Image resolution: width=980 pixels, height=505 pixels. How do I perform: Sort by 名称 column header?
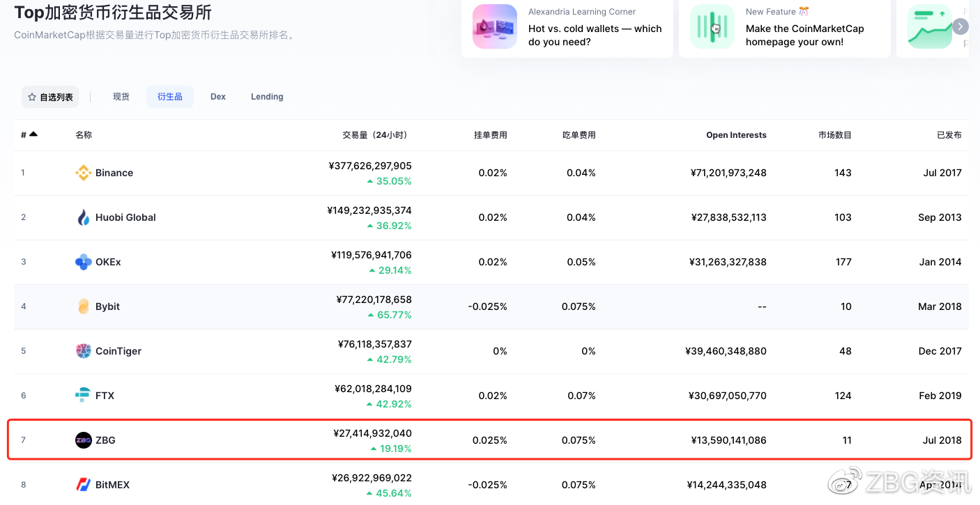point(84,135)
